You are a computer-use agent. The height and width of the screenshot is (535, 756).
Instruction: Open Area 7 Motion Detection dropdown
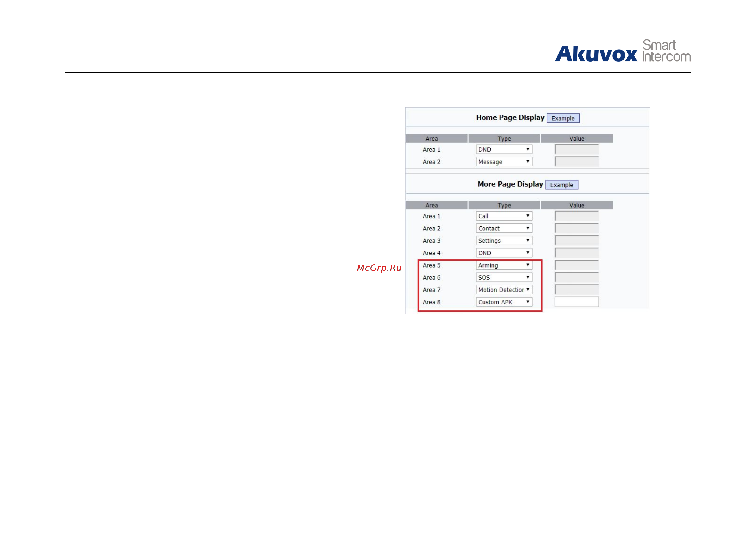click(x=504, y=290)
